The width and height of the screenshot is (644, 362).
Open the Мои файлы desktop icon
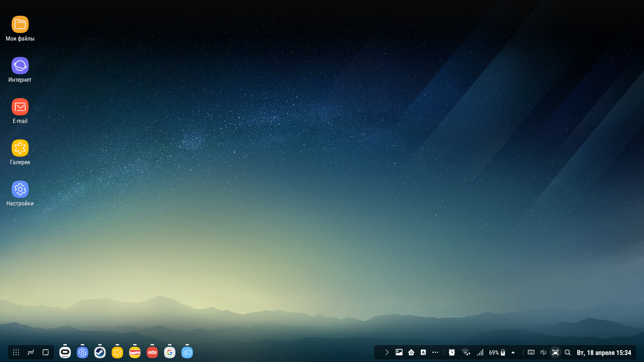20,28
